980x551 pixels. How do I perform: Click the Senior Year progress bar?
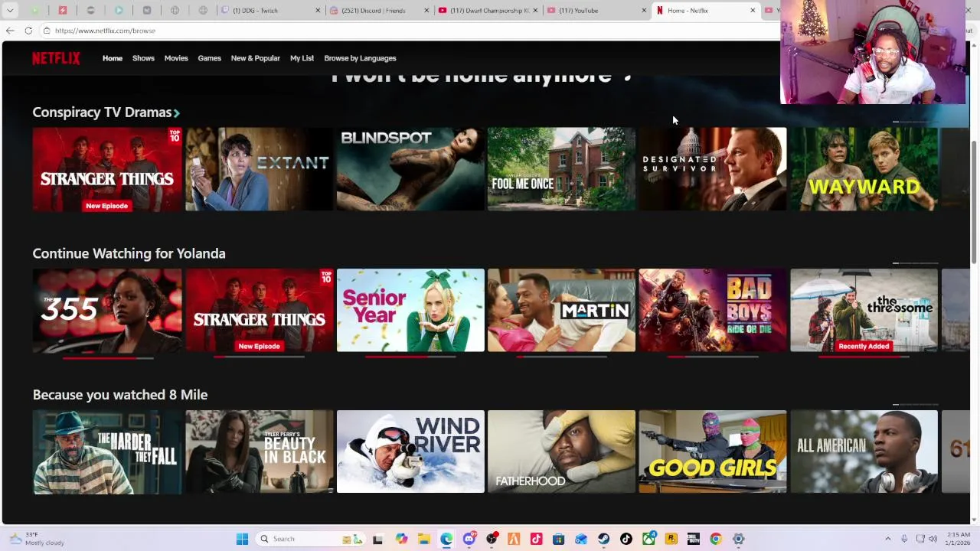[410, 357]
